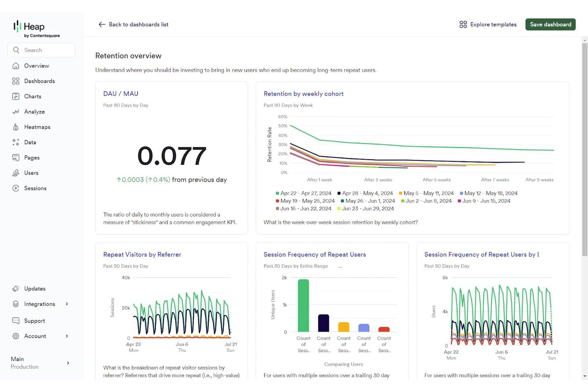The width and height of the screenshot is (588, 392).
Task: Click the scroll down arrow of scrollbar
Action: click(584, 376)
